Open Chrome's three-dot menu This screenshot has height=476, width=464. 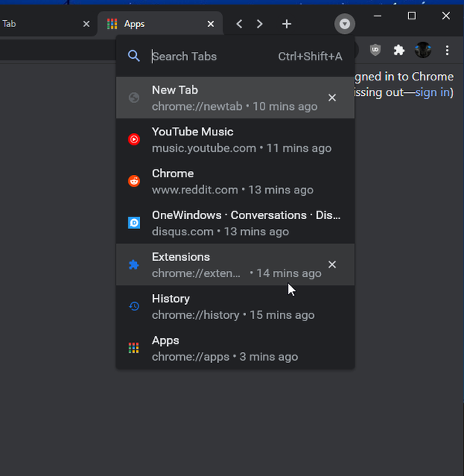[x=447, y=50]
